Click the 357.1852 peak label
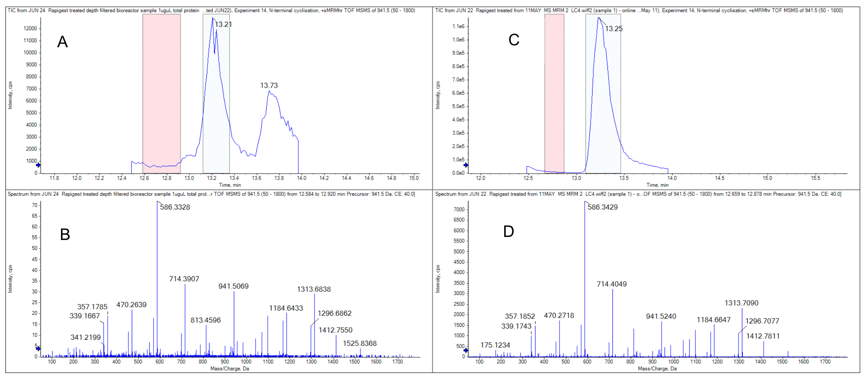 520,316
